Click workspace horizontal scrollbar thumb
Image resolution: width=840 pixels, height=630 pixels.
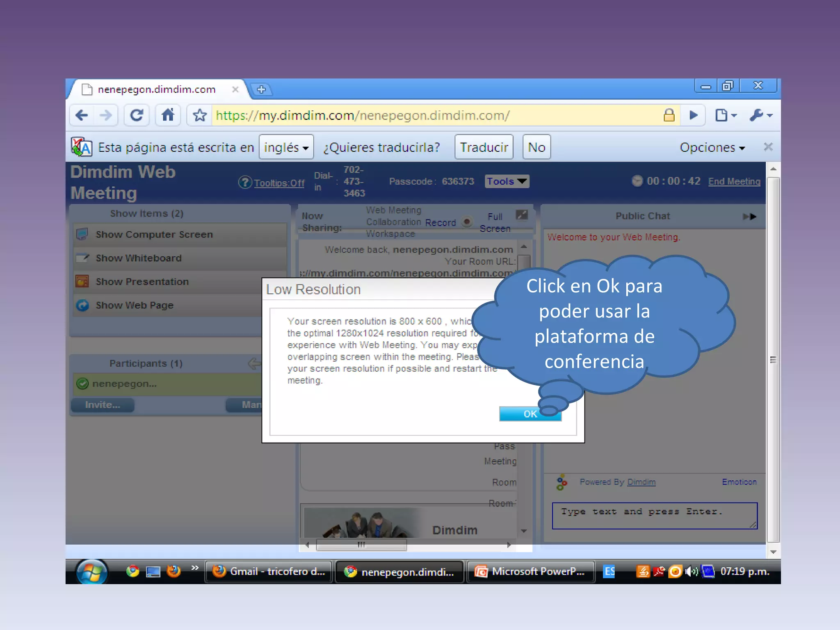pyautogui.click(x=361, y=545)
